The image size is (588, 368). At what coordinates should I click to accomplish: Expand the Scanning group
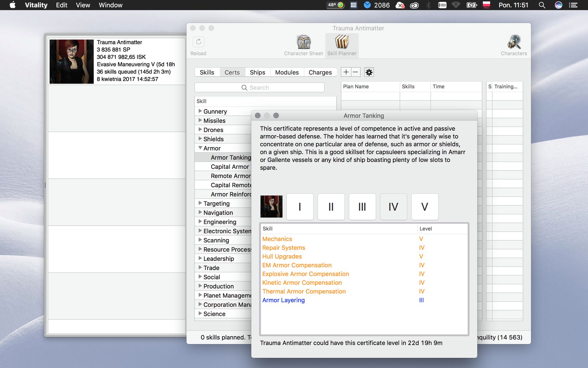200,240
